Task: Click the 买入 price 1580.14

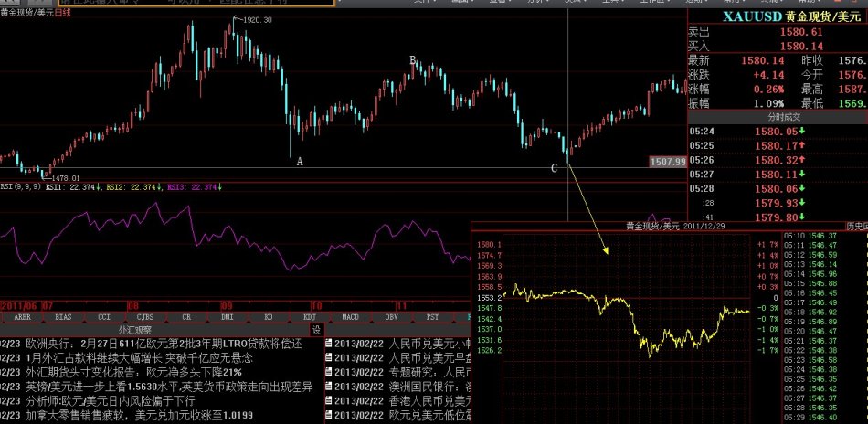Action: click(801, 47)
